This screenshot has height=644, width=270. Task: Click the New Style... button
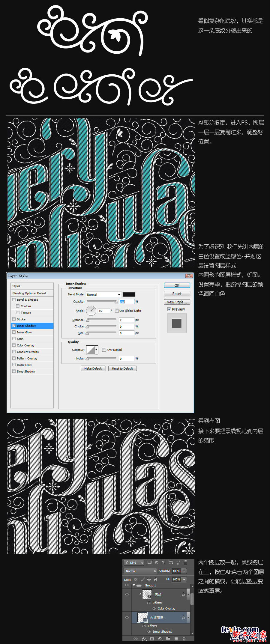[x=177, y=302]
